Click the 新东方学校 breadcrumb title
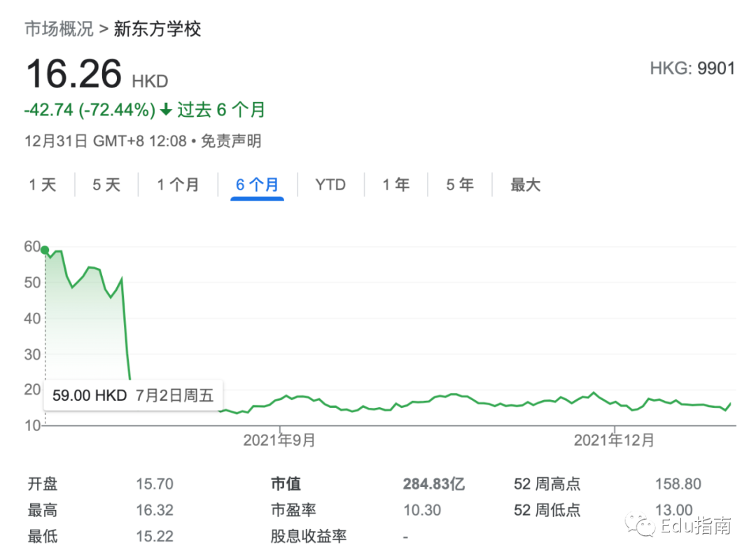756x559 pixels. (x=157, y=29)
